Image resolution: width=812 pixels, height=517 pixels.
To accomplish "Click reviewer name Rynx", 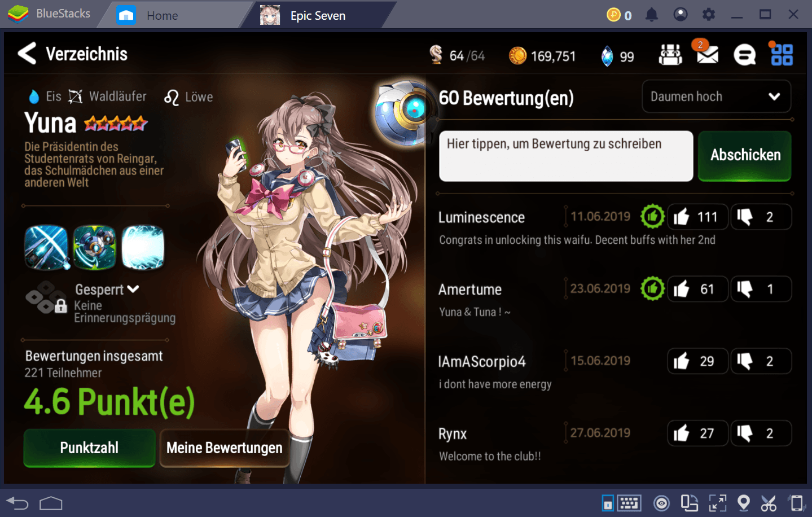I will tap(453, 434).
